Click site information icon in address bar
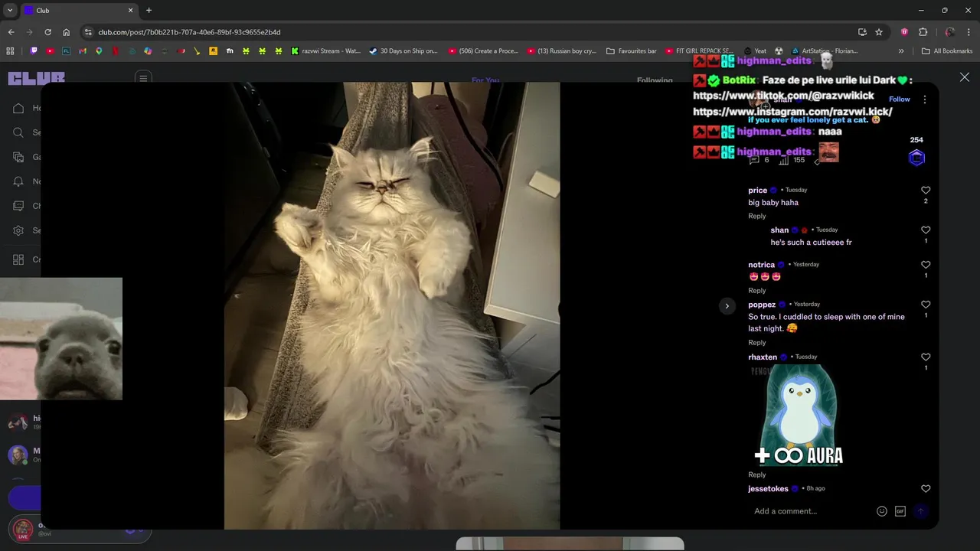The height and width of the screenshot is (551, 980). [88, 32]
